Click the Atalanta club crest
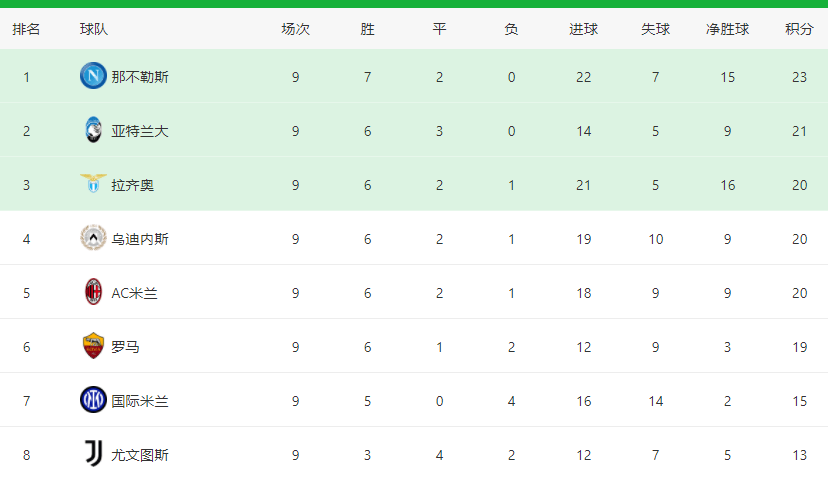 93,129
